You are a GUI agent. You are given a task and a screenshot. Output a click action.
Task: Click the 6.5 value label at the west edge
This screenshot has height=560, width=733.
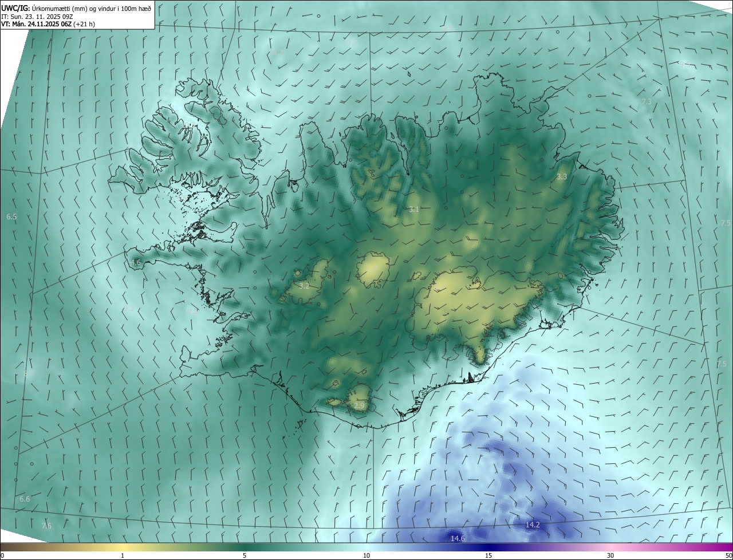(11, 217)
